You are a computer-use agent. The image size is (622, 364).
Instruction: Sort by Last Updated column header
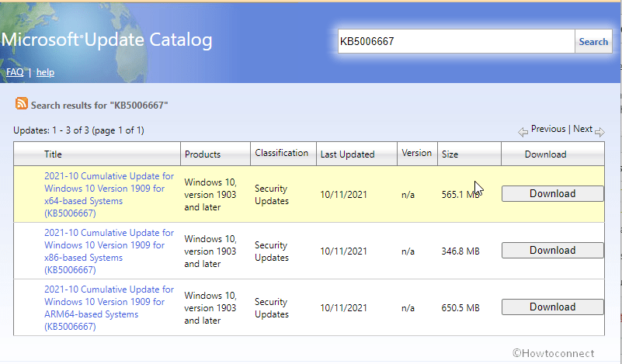click(347, 154)
